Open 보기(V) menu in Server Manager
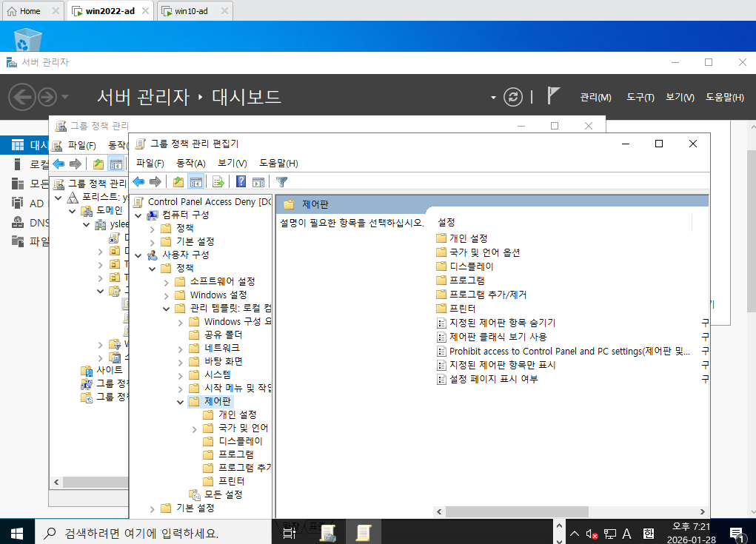Image resolution: width=756 pixels, height=544 pixels. pyautogui.click(x=680, y=97)
